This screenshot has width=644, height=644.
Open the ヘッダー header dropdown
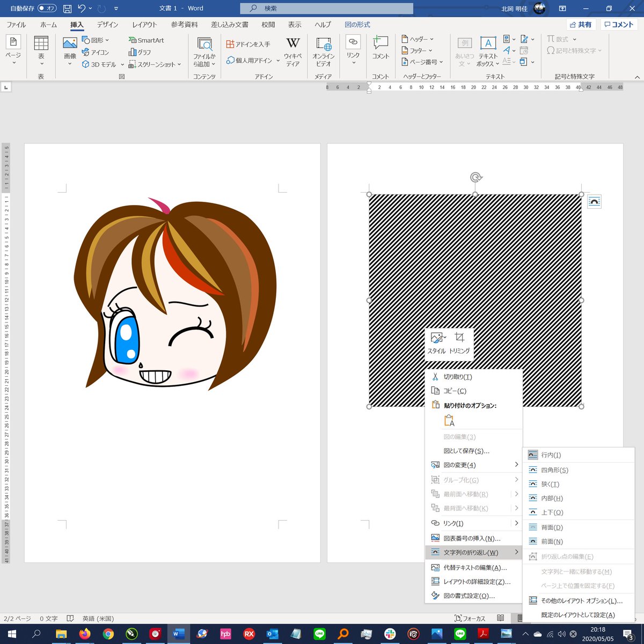coord(418,39)
